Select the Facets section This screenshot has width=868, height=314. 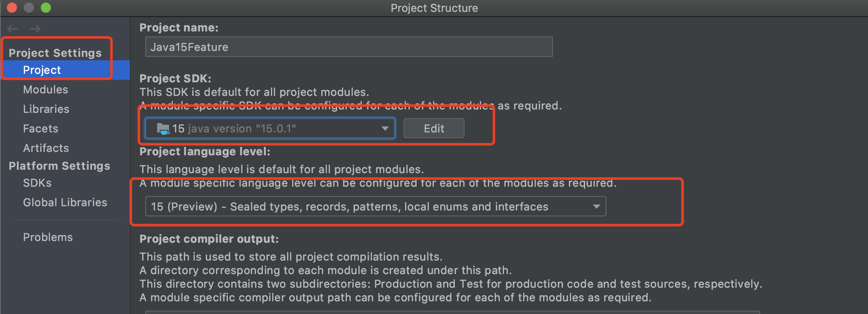(x=40, y=129)
